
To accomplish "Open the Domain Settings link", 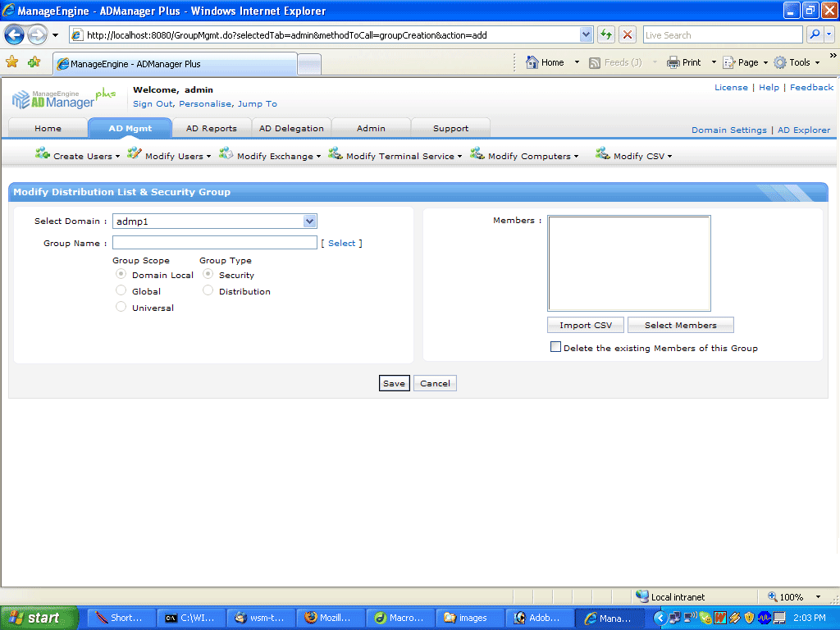I will coord(729,130).
